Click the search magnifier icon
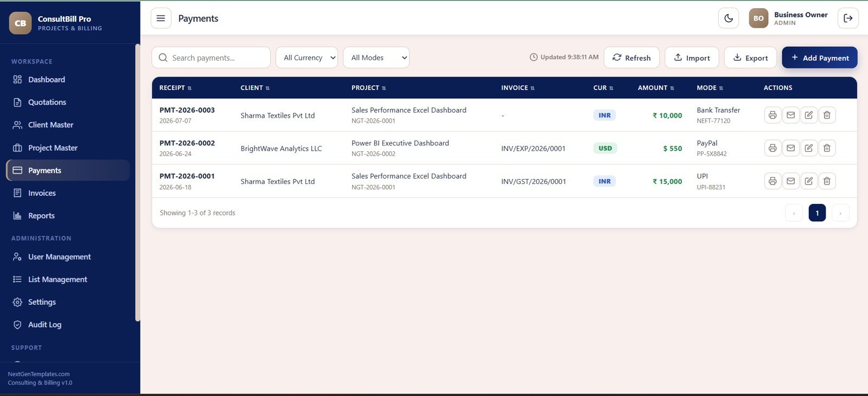The image size is (868, 396). pos(163,58)
